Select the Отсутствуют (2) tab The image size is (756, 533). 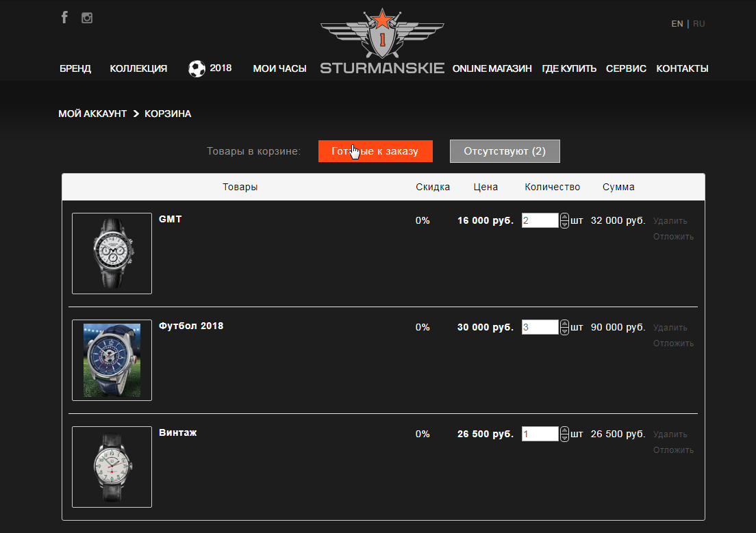point(505,151)
